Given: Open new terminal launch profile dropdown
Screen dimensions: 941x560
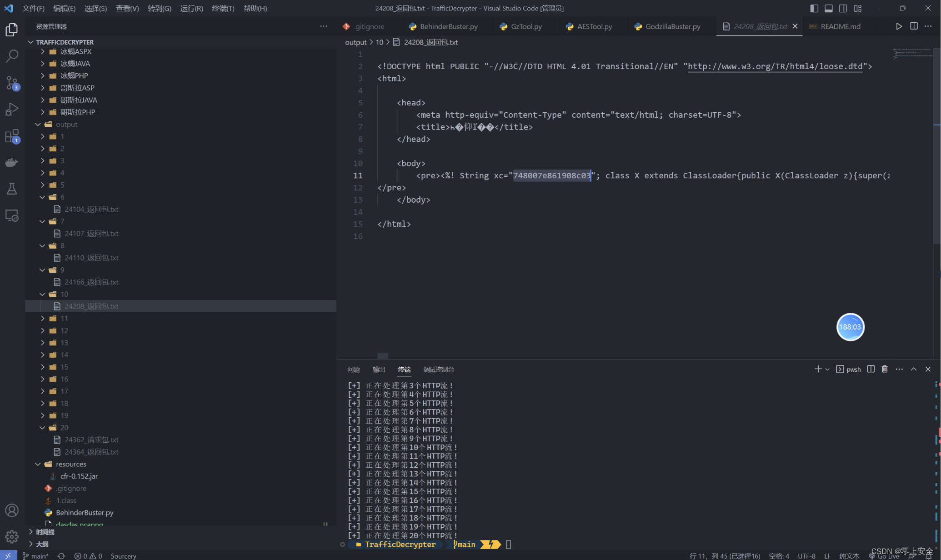Looking at the screenshot, I should click(827, 369).
